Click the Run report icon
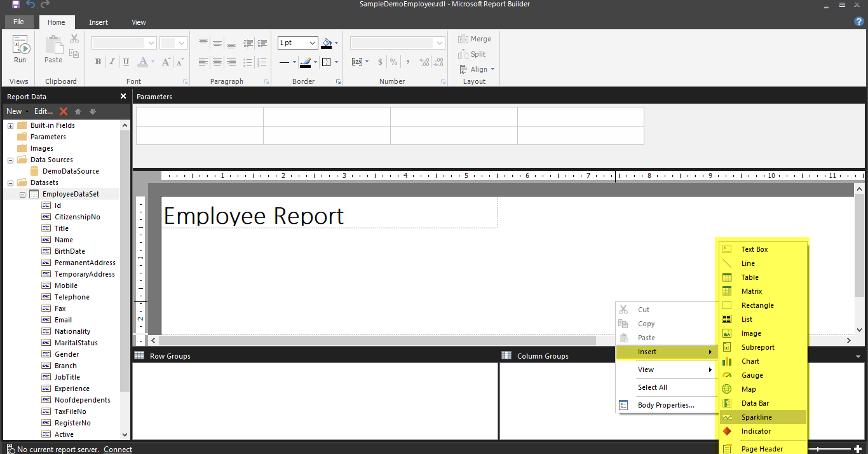868x454 pixels. 20,49
